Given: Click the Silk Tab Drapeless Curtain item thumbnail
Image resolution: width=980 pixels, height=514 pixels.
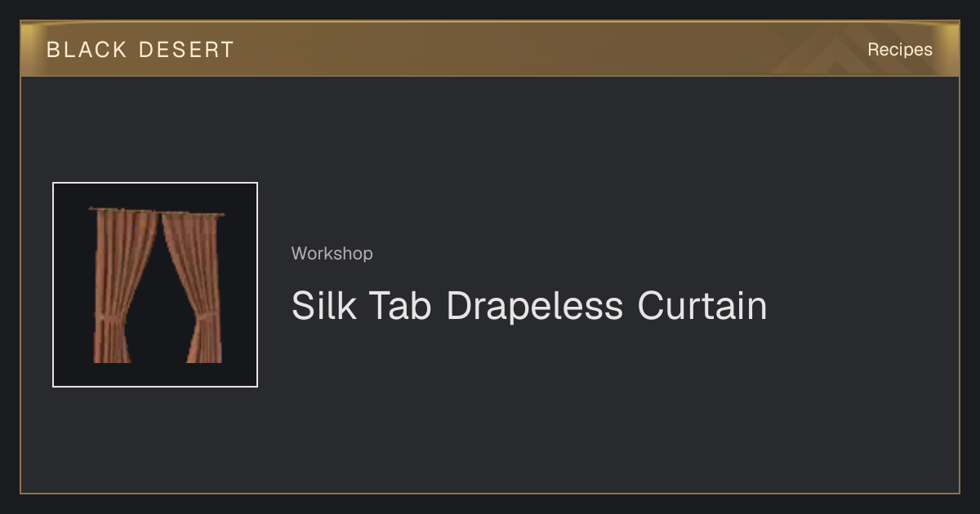Looking at the screenshot, I should click(x=155, y=285).
